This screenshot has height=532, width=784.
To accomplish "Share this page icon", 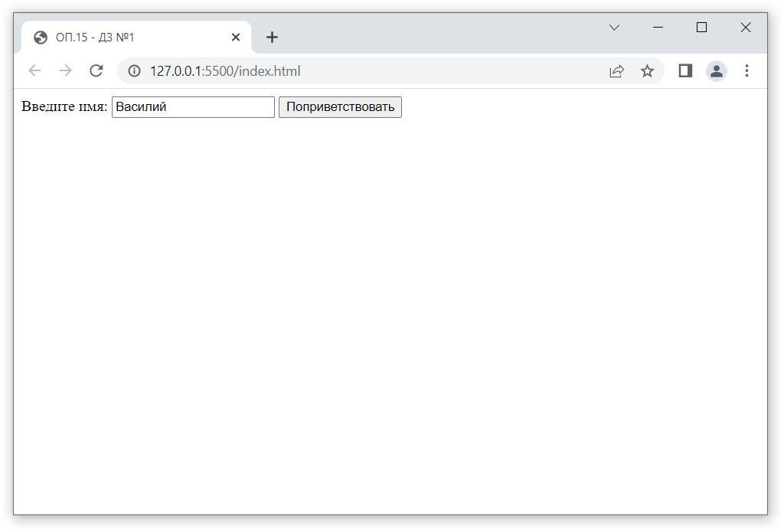I will click(616, 71).
